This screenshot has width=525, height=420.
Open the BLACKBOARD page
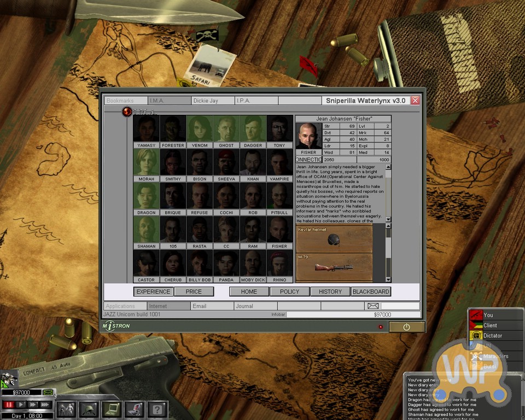tap(371, 291)
